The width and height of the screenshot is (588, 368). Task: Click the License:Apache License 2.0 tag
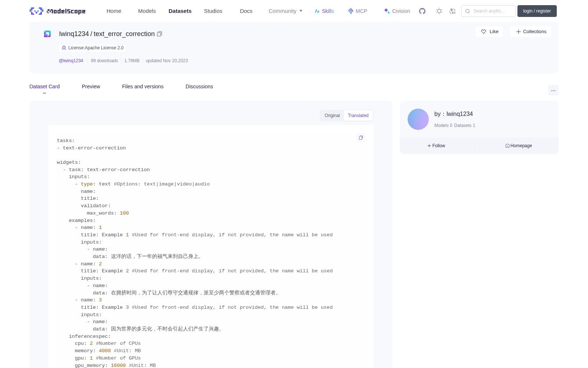coord(92,48)
